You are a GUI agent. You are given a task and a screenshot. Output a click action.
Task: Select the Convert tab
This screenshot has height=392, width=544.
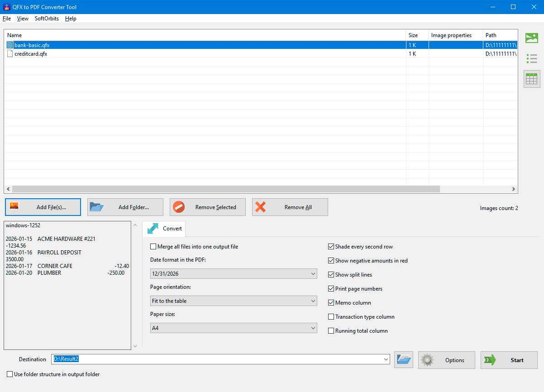coord(164,229)
